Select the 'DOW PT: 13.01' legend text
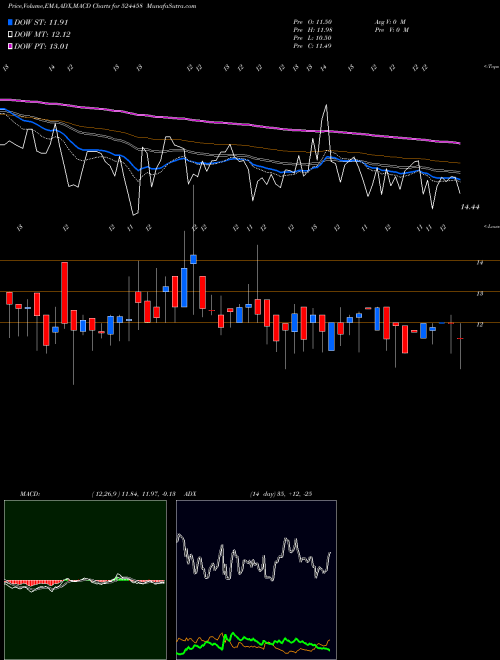Viewport: 500px width, 660px height. click(x=41, y=46)
